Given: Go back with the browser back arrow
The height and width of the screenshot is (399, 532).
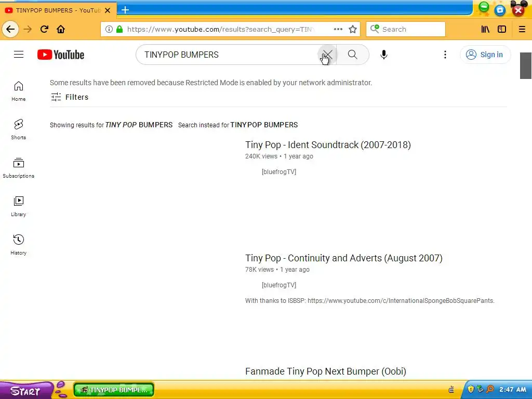Looking at the screenshot, I should 10,29.
